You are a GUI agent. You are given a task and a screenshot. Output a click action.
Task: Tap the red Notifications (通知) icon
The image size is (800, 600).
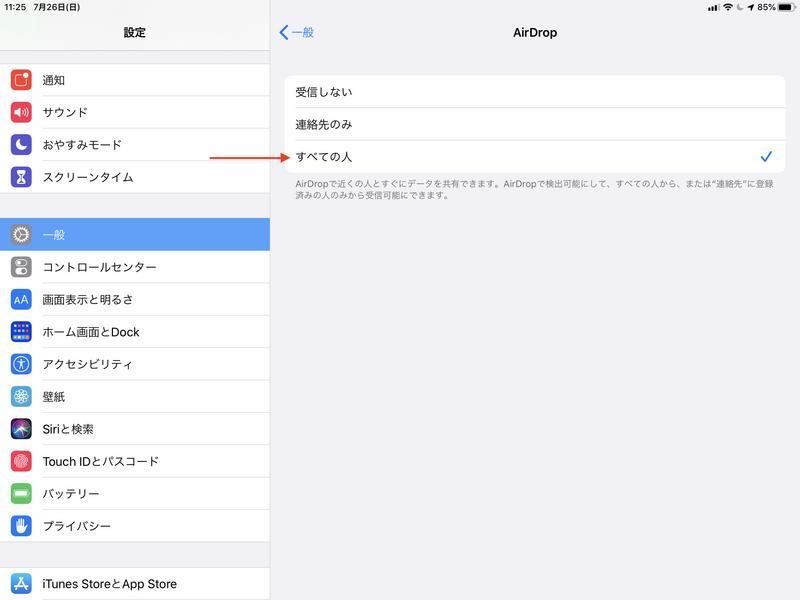[21, 80]
